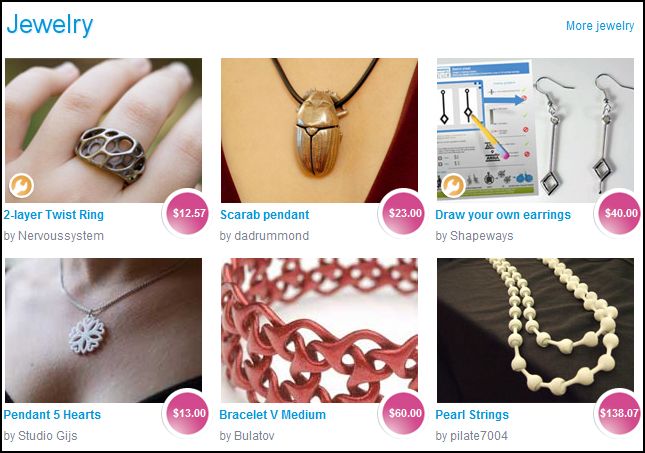Click the pearl necklace product photo
The width and height of the screenshot is (645, 453).
[535, 330]
